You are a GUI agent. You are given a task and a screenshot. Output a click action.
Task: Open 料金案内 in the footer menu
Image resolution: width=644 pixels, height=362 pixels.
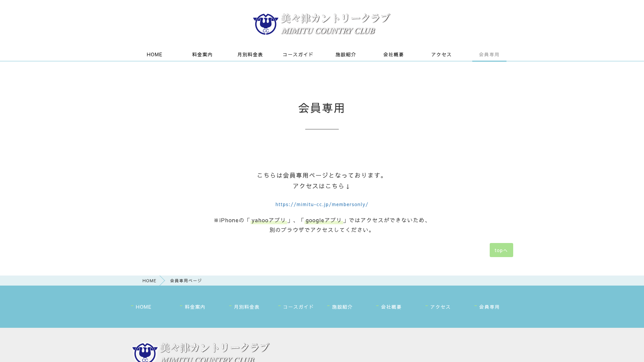(195, 307)
